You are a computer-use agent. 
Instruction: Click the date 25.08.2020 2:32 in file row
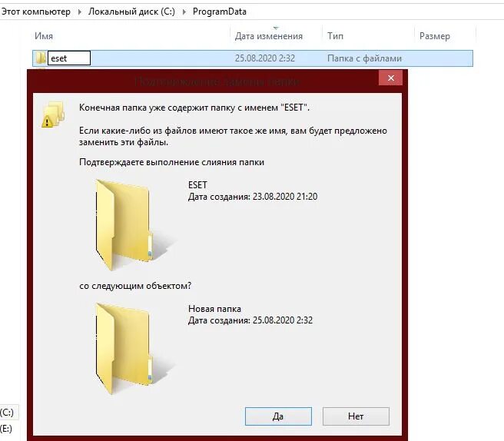(265, 58)
